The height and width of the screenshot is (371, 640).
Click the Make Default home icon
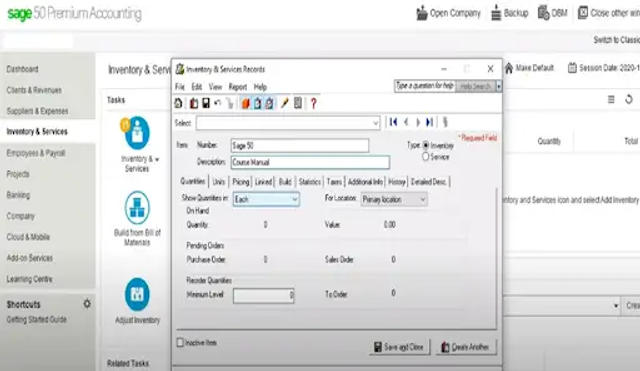click(x=509, y=68)
